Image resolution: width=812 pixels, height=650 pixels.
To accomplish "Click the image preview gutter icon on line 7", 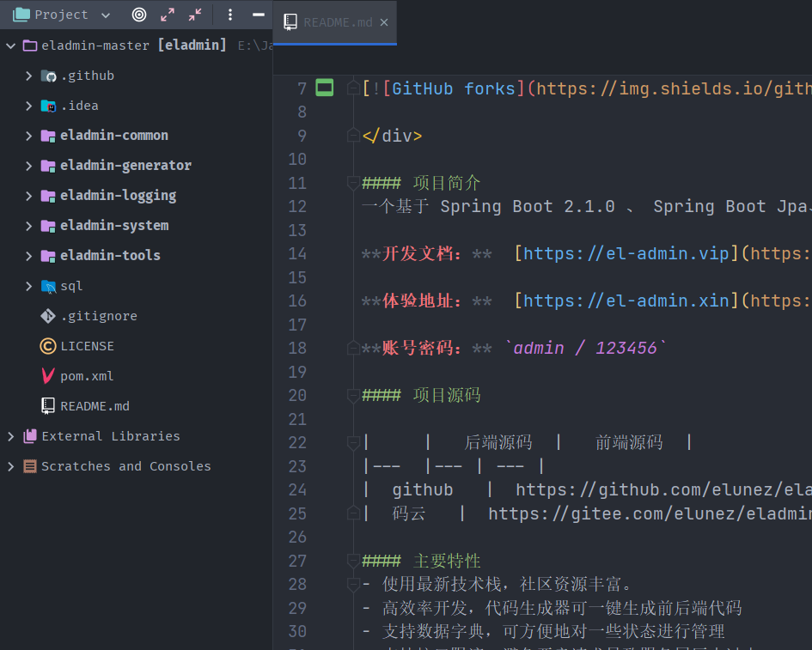I will coord(325,88).
